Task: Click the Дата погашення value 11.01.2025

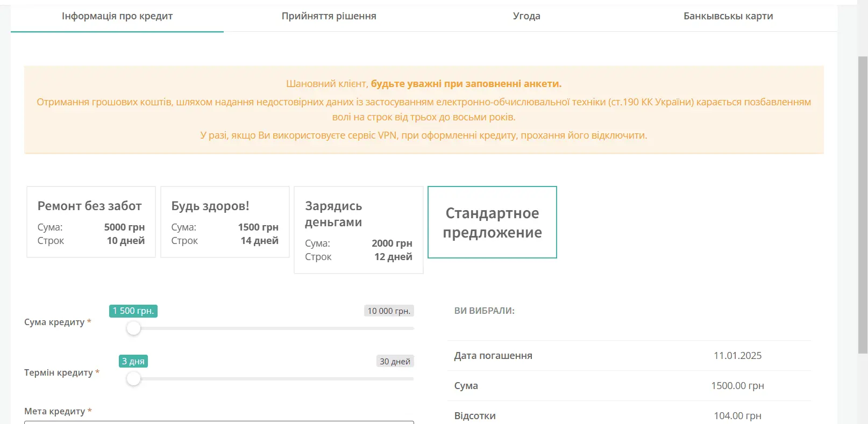Action: (x=737, y=356)
